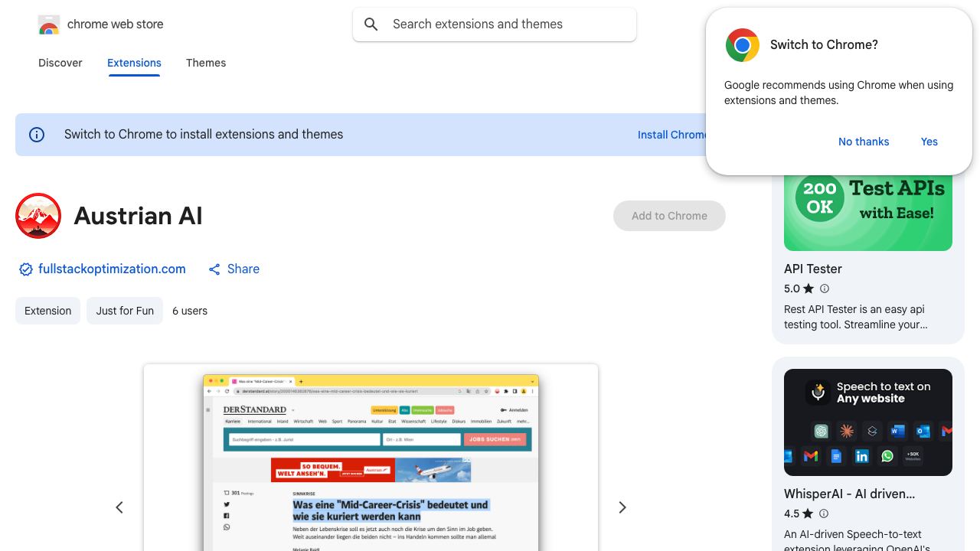This screenshot has width=980, height=551.
Task: Click the Chrome Web Store logo icon
Action: tap(49, 24)
